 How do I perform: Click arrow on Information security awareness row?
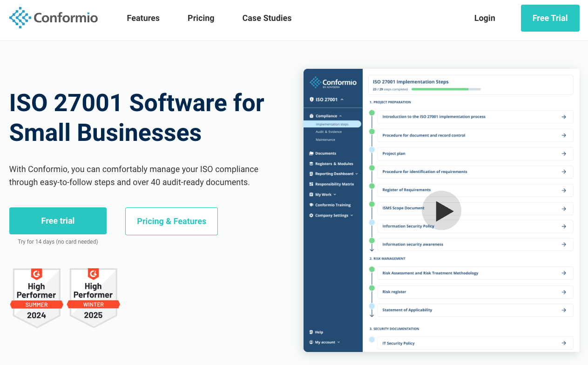coord(564,244)
